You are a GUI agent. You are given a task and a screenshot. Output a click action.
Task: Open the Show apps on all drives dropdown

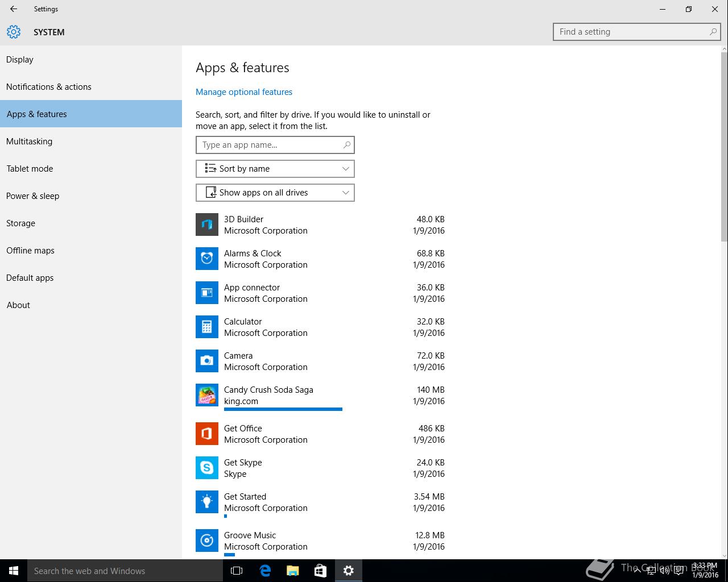tap(275, 193)
